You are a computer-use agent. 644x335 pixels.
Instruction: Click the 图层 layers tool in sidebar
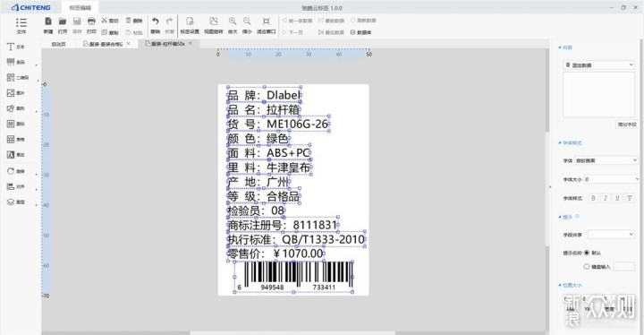pyautogui.click(x=16, y=202)
